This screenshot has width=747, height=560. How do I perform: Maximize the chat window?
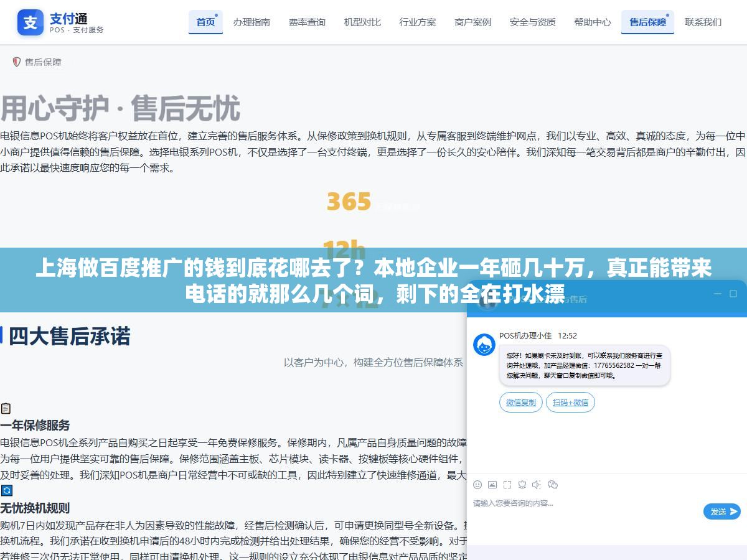[733, 294]
